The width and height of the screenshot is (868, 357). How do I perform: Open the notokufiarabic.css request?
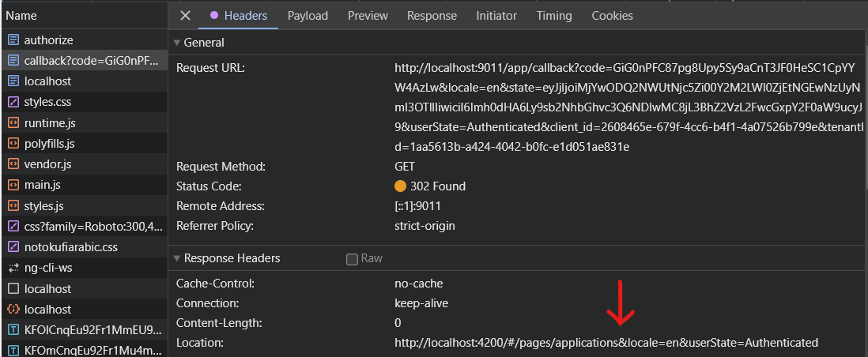coord(84,247)
